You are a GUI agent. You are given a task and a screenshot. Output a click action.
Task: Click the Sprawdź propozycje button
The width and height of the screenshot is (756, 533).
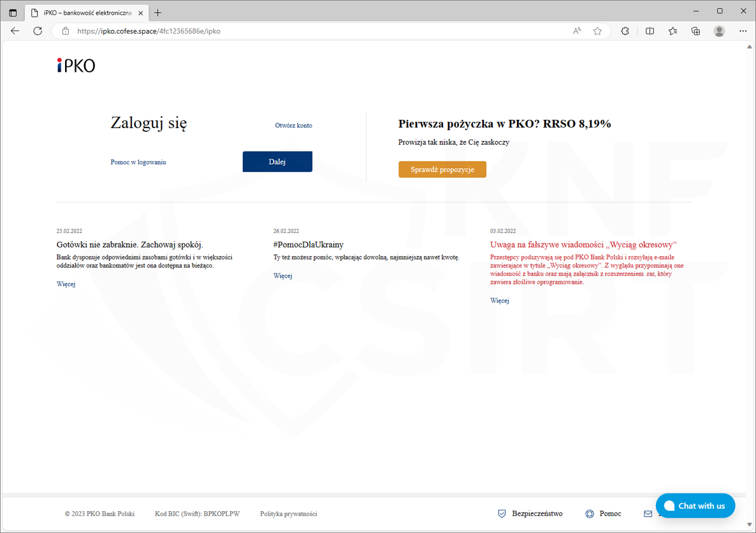[x=442, y=170]
